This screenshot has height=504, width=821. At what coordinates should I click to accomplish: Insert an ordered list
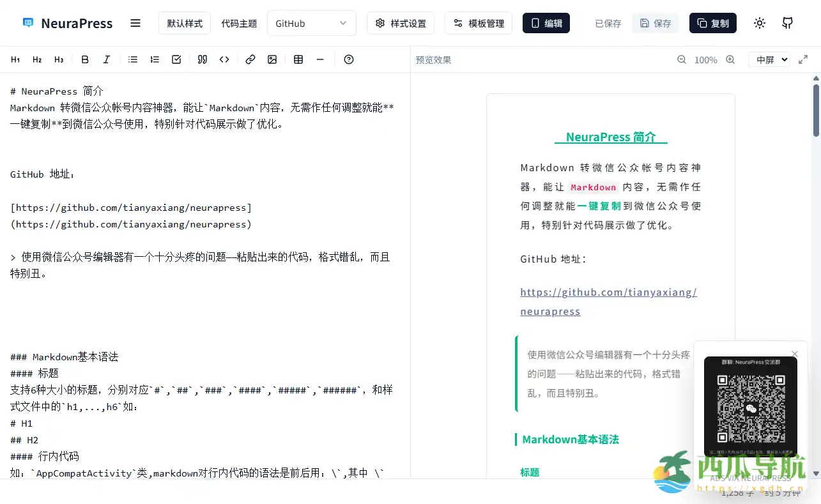pyautogui.click(x=154, y=59)
